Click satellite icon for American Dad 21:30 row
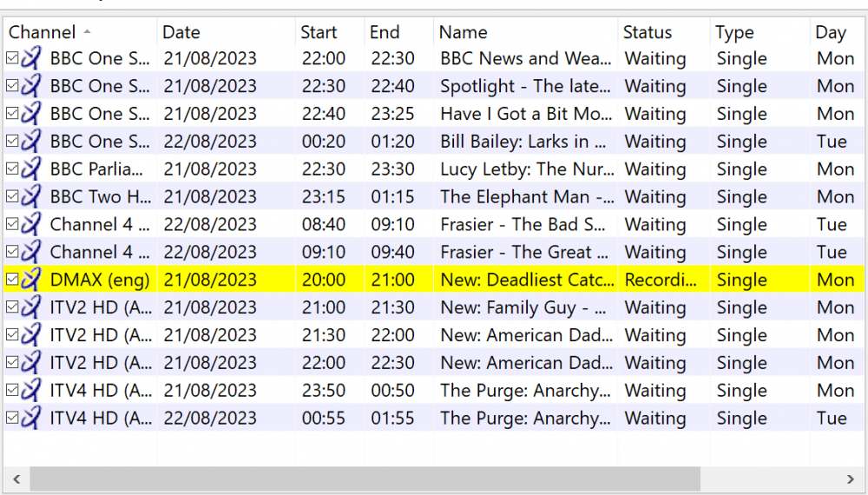Screen dimensions: 868x495 pyautogui.click(x=31, y=334)
